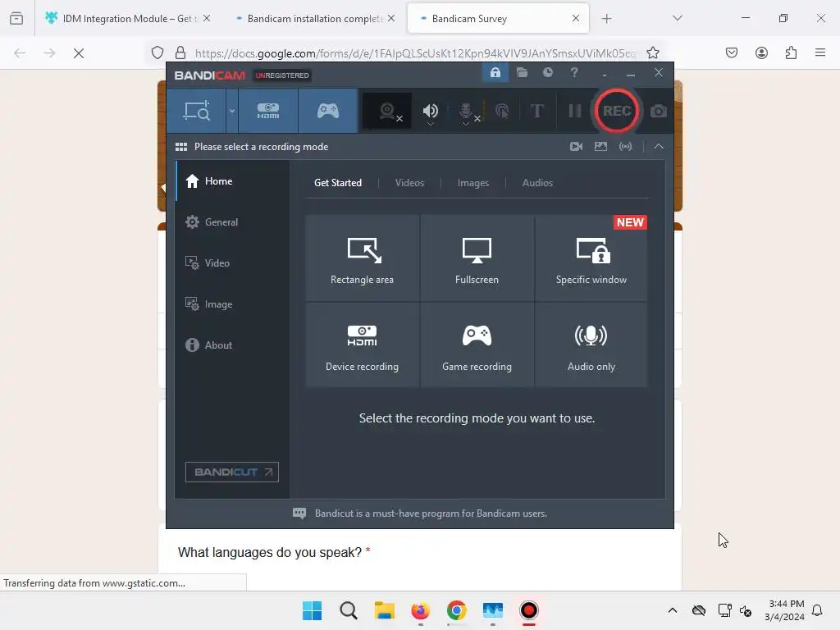Click the Bandicut link button
This screenshot has height=630, width=840.
[232, 472]
